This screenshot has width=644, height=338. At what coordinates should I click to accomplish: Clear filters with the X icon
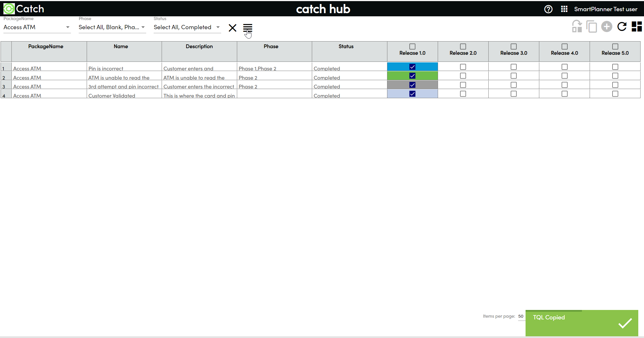(232, 28)
